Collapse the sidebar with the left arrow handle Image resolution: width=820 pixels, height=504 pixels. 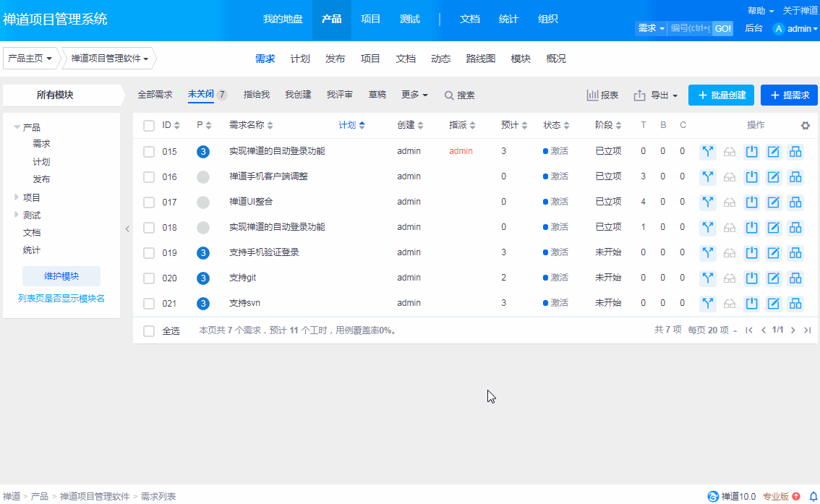[127, 229]
